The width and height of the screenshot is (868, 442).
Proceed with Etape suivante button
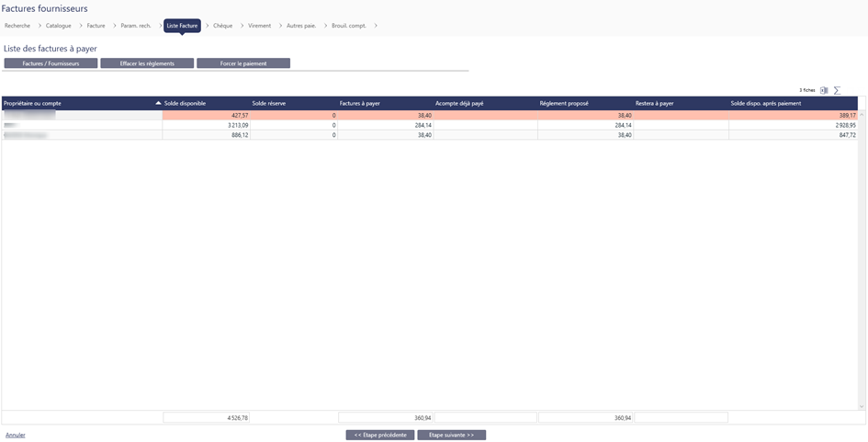451,435
